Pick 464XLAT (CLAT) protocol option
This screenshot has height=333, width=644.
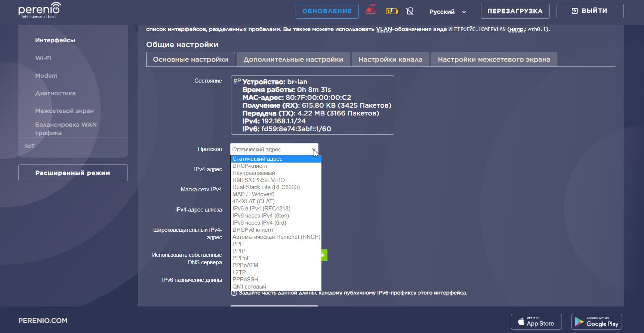(276, 201)
